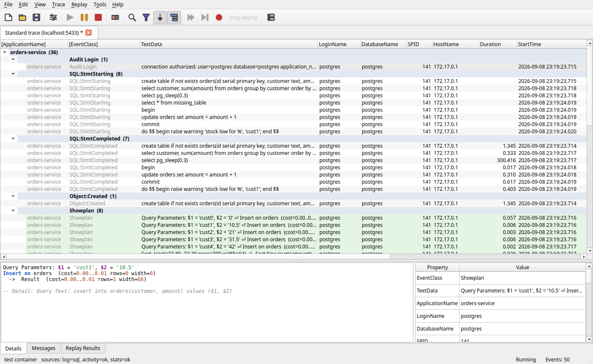Click the server connections icon in toolbar
593x364 pixels.
pyautogui.click(x=272, y=17)
